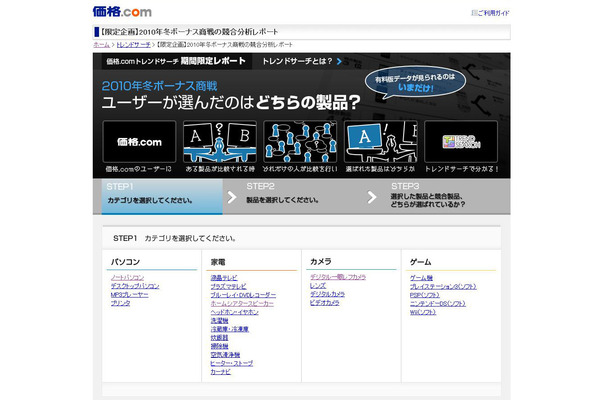
Task: Click the ゲーム column heading
Action: click(421, 262)
